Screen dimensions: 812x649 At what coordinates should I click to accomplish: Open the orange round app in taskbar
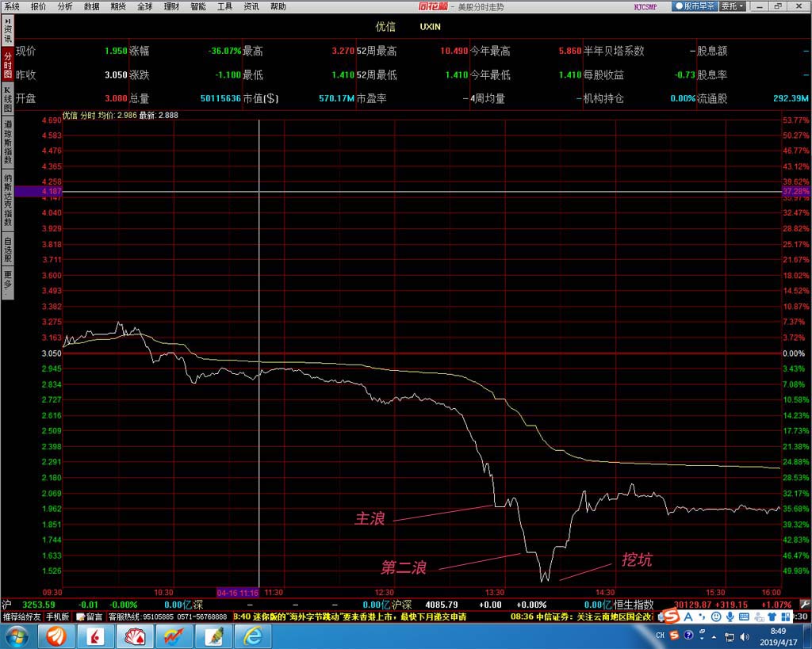56,636
